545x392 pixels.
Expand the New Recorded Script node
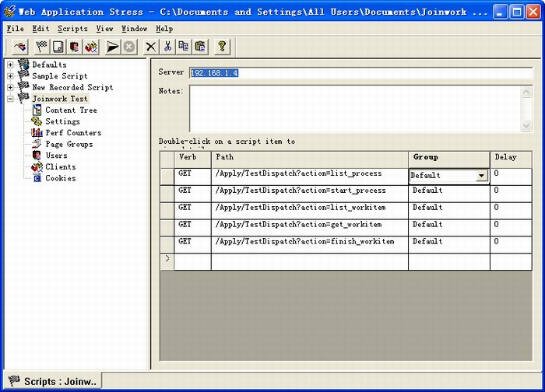click(10, 87)
